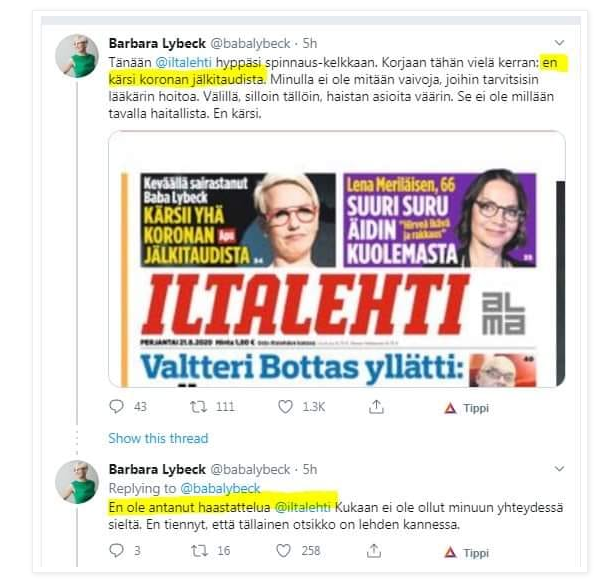Like the second tweet with 258 likes
Image resolution: width=611 pixels, height=583 pixels.
pos(283,551)
